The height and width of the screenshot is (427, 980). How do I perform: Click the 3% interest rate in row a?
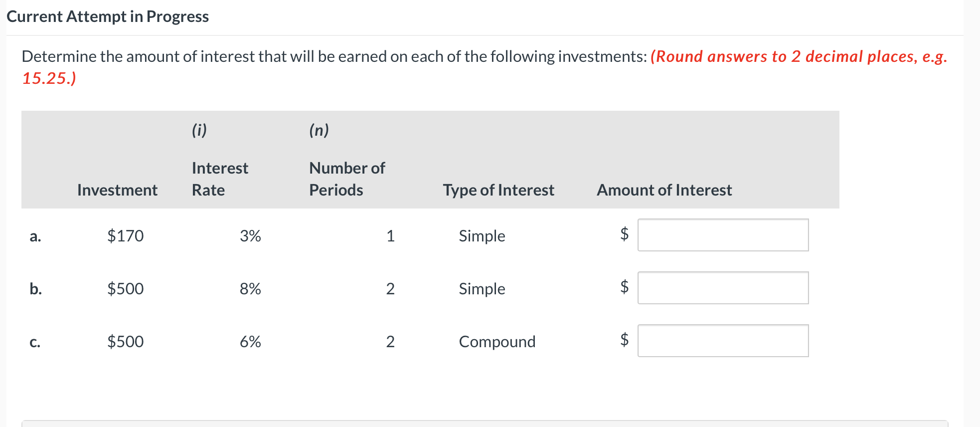click(x=250, y=236)
